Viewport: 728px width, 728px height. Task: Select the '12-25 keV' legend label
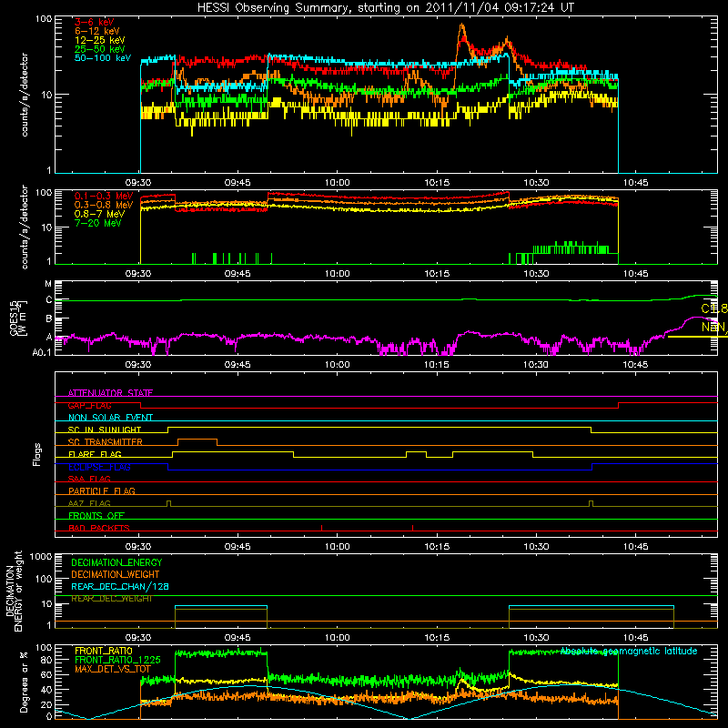click(100, 40)
